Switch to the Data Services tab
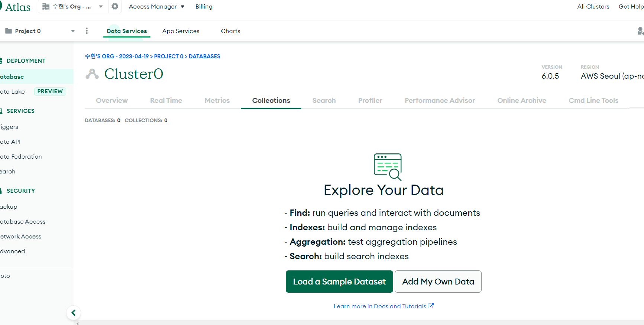The image size is (644, 325). [127, 31]
